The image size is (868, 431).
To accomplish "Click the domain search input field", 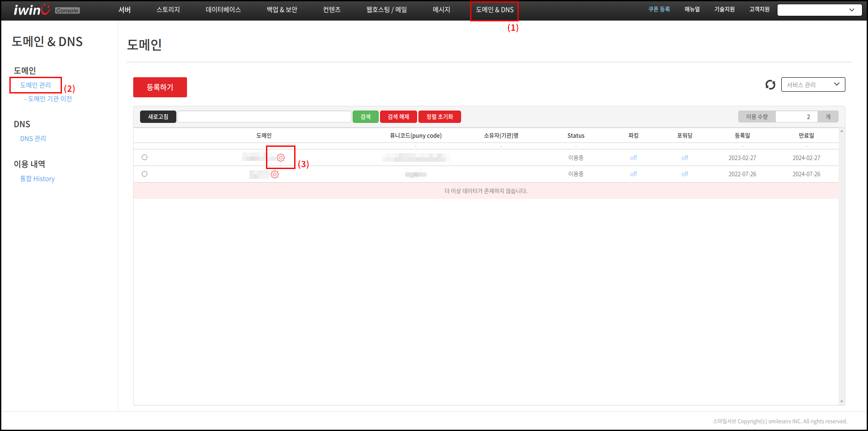I will tap(264, 116).
